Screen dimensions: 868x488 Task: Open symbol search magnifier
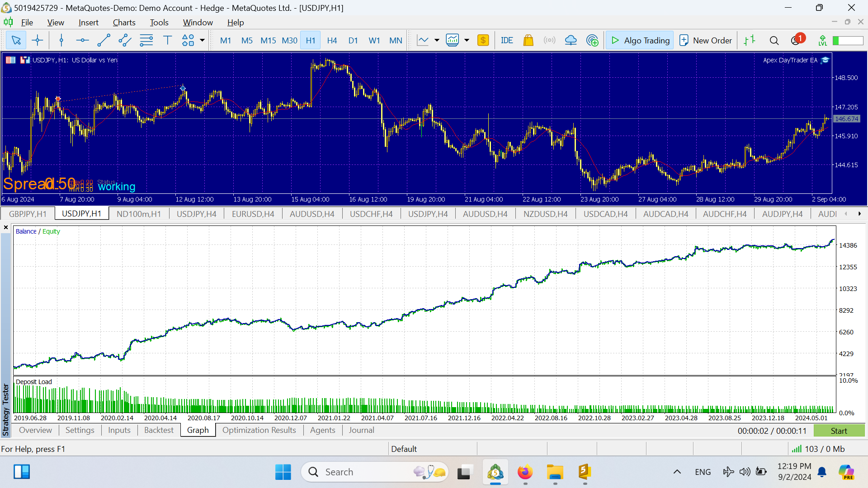(774, 40)
